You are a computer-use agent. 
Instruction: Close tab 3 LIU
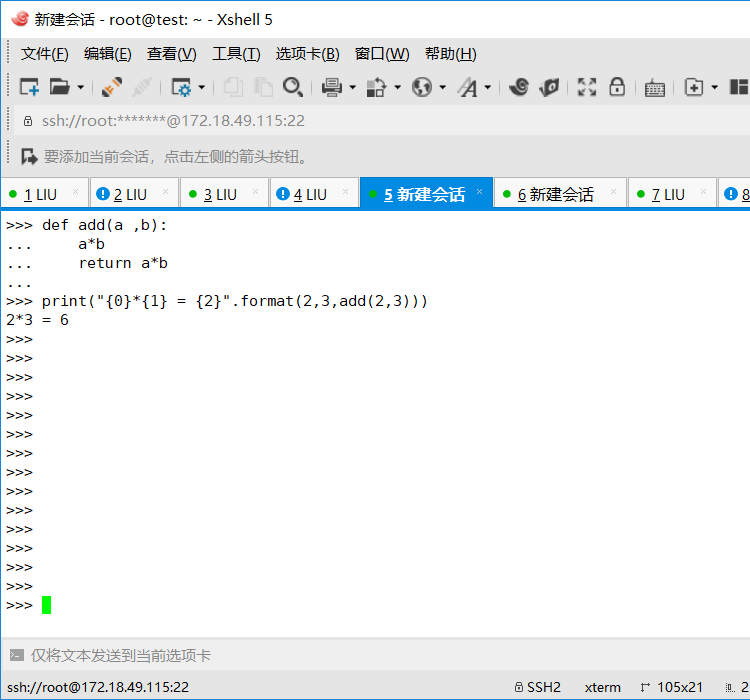tap(255, 192)
